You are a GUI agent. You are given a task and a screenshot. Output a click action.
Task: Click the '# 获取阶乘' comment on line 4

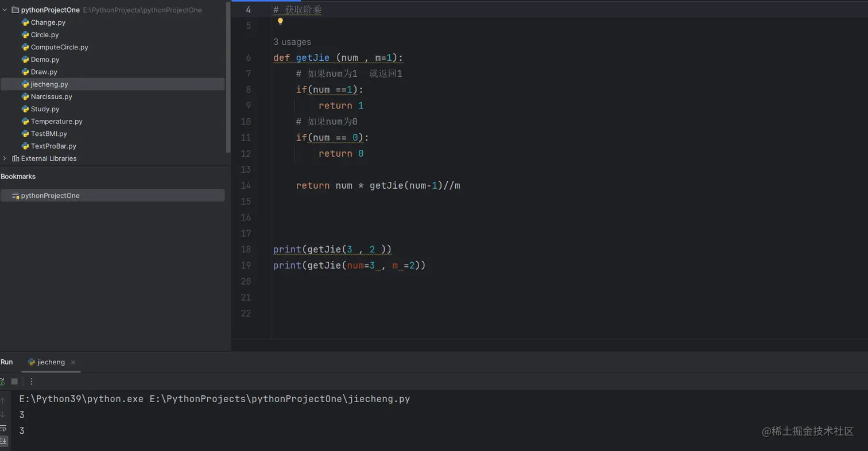[297, 10]
